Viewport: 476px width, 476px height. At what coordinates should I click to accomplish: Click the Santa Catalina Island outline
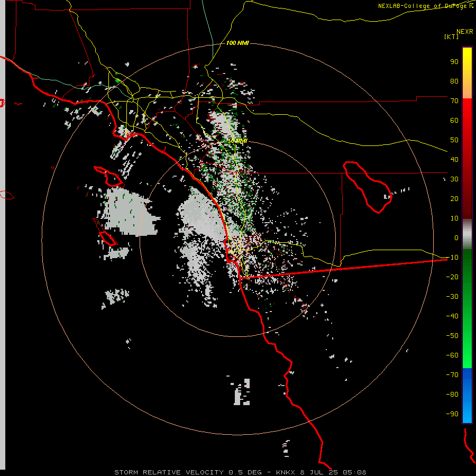pyautogui.click(x=108, y=176)
